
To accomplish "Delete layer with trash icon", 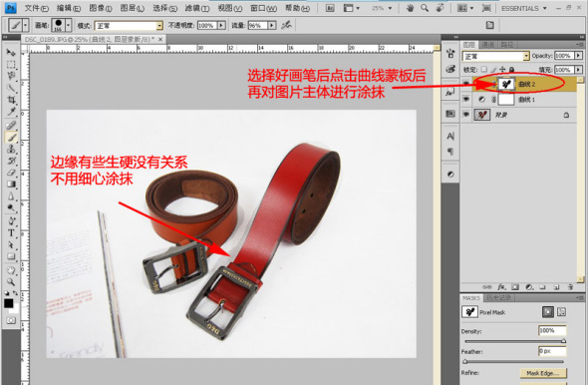I will tap(570, 287).
